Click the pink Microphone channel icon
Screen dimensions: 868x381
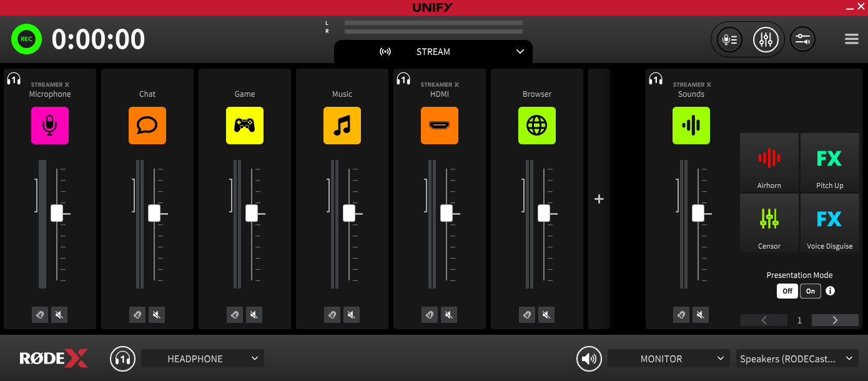[50, 126]
